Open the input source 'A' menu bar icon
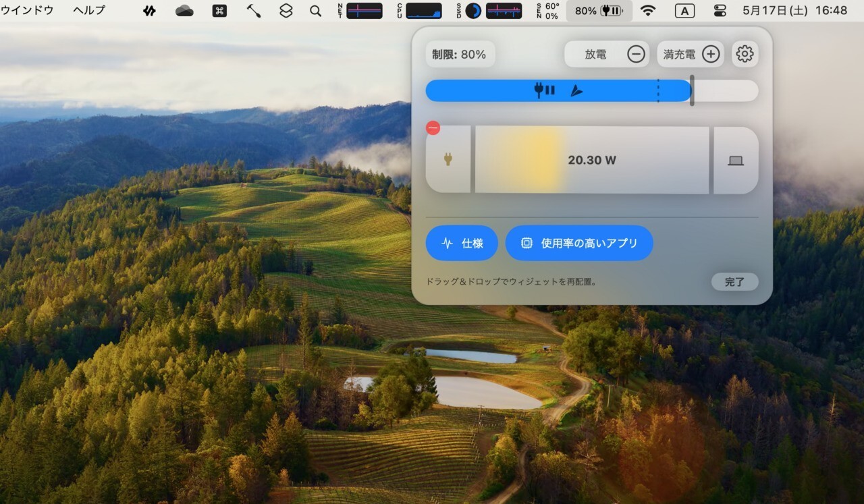 click(684, 11)
